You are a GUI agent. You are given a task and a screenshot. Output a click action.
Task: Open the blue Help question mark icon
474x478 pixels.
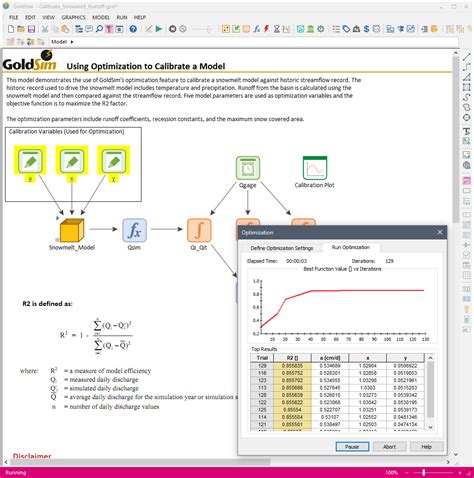click(x=133, y=29)
